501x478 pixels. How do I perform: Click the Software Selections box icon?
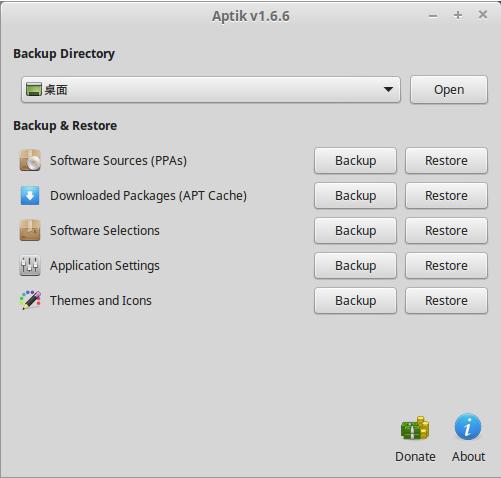30,230
